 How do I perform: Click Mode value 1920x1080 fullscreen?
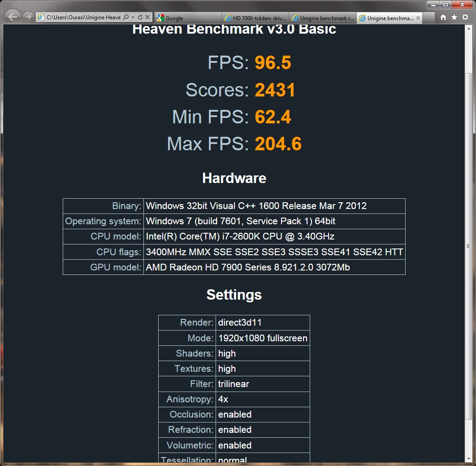[263, 338]
